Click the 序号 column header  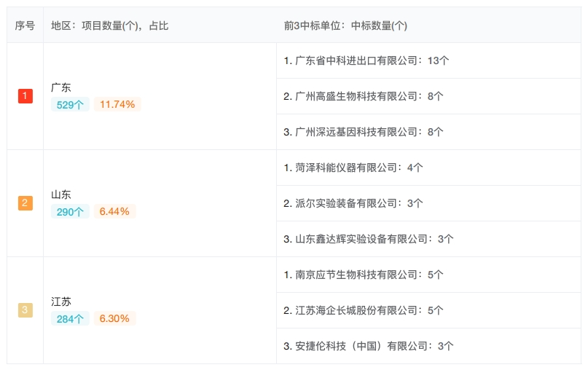click(x=25, y=25)
